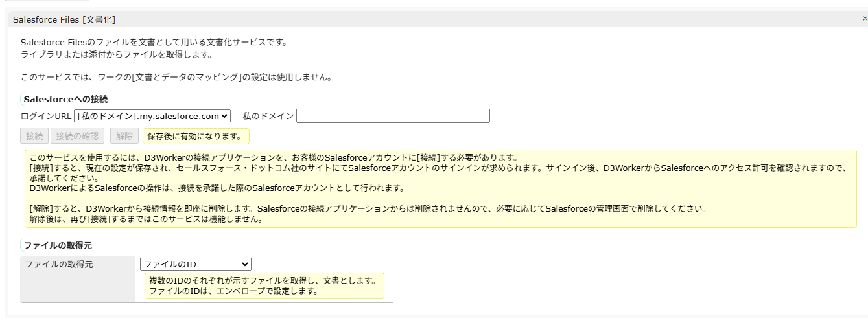868x323 pixels.
Task: Focus the 私のドメイン text field
Action: 393,116
